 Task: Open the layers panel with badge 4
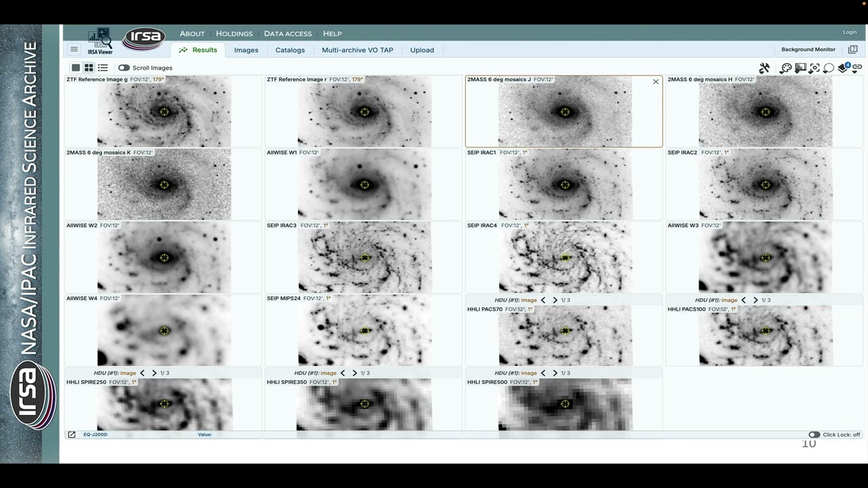click(844, 68)
